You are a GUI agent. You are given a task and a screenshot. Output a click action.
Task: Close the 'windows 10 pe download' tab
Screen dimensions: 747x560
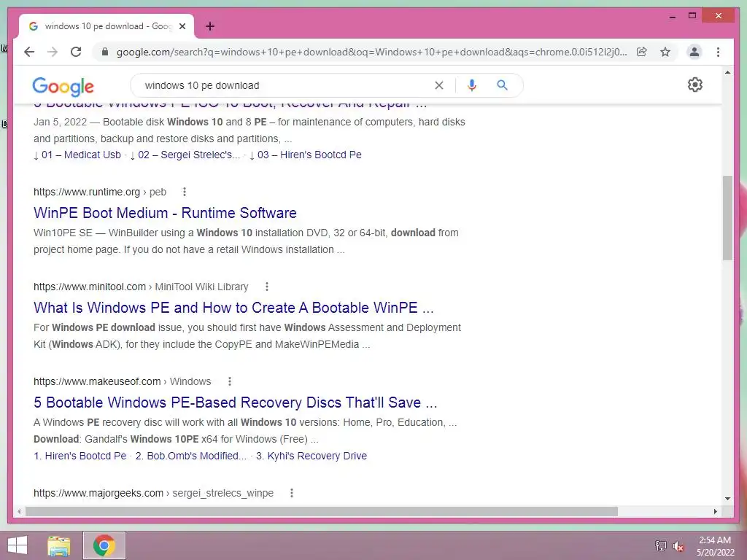182,26
